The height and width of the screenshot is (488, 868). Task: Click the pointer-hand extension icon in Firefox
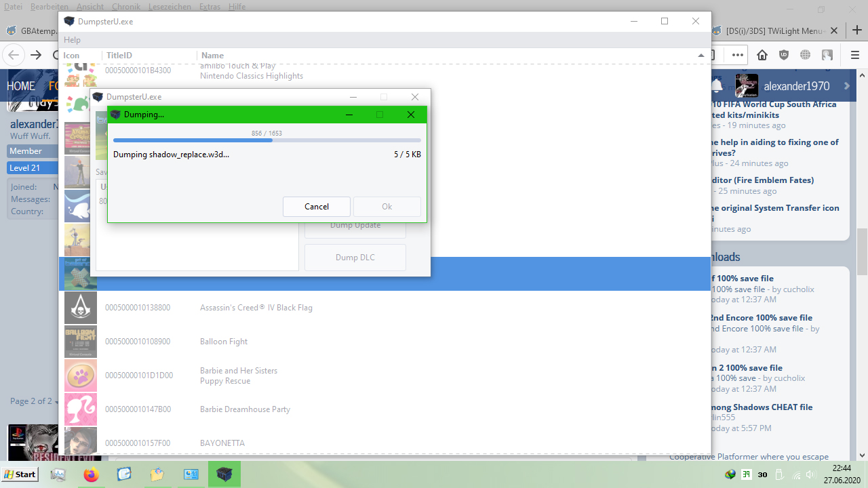pyautogui.click(x=827, y=55)
